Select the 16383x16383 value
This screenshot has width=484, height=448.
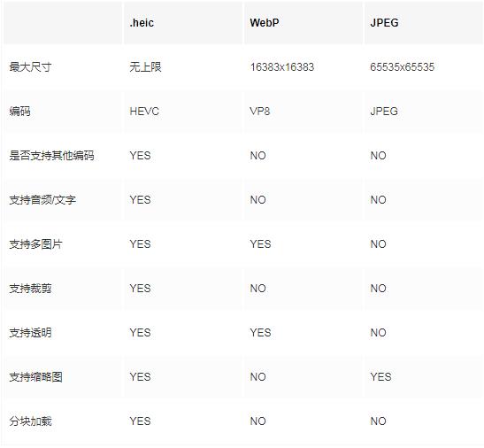click(282, 67)
